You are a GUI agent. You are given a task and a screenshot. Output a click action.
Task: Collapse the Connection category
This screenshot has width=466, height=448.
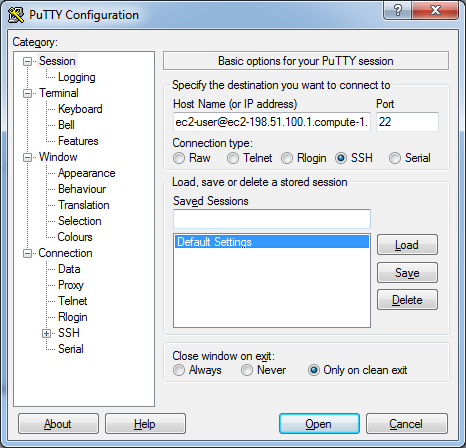(x=27, y=253)
